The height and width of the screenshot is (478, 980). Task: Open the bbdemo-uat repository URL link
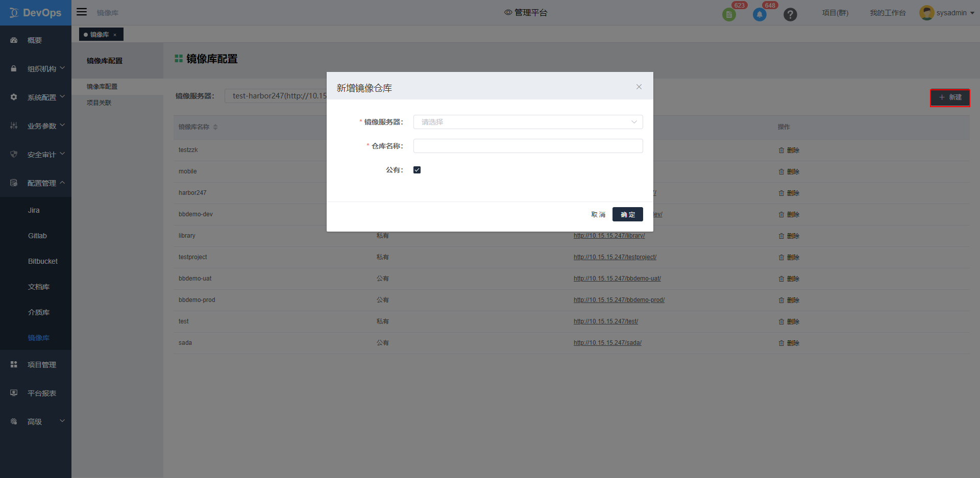click(x=617, y=279)
